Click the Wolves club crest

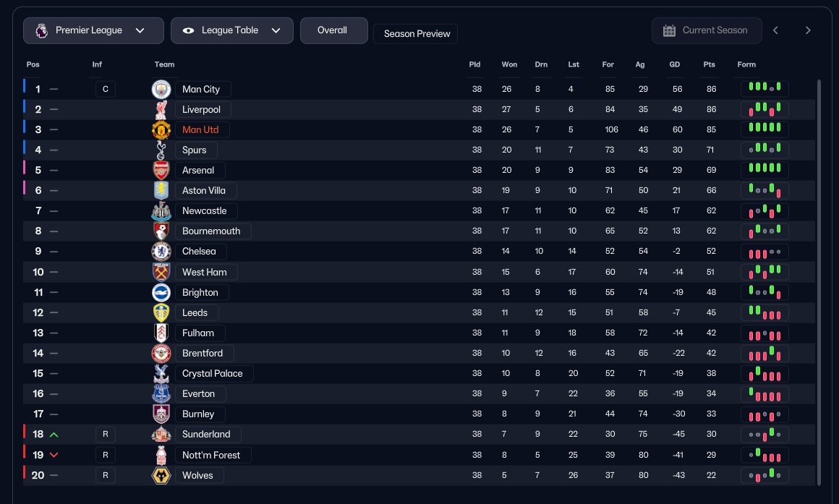161,475
